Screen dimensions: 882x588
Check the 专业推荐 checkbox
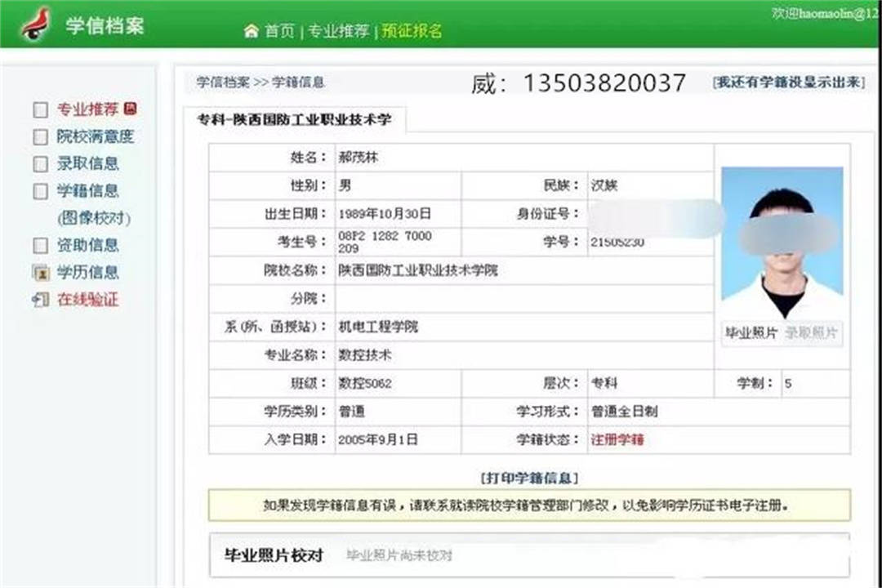(39, 109)
